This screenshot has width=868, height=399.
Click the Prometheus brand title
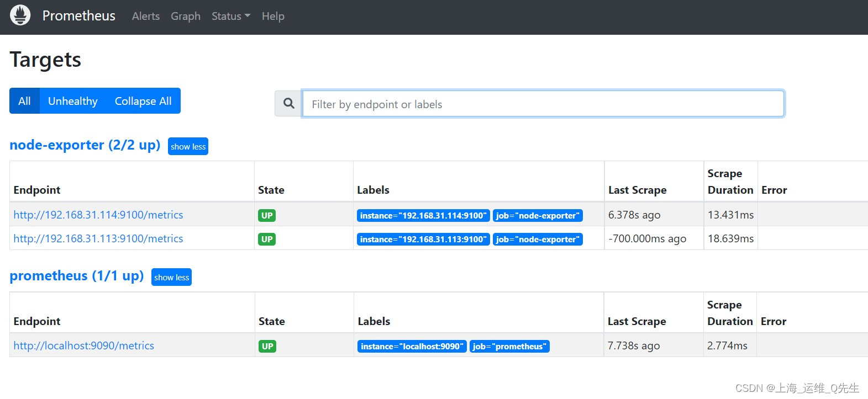(x=79, y=16)
